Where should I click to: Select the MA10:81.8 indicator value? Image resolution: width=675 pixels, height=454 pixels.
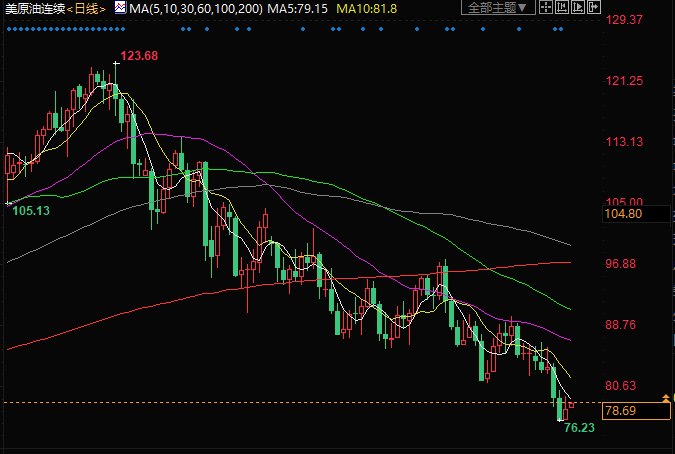(x=367, y=8)
